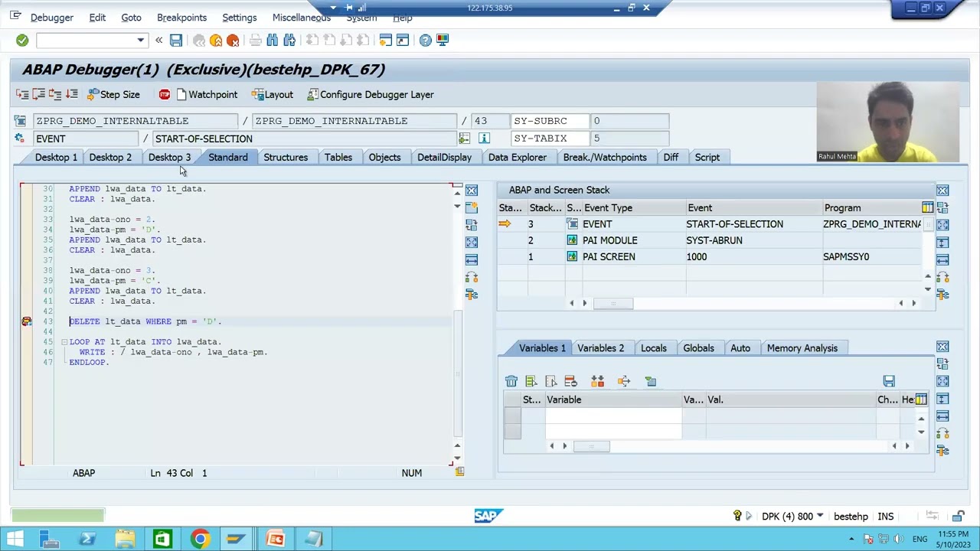The height and width of the screenshot is (551, 980).
Task: Open the Script tab
Action: (x=707, y=157)
